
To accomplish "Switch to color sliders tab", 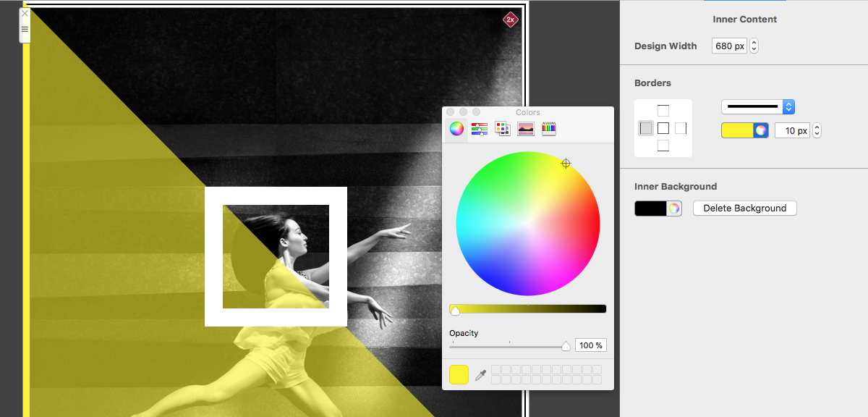I will tap(479, 129).
